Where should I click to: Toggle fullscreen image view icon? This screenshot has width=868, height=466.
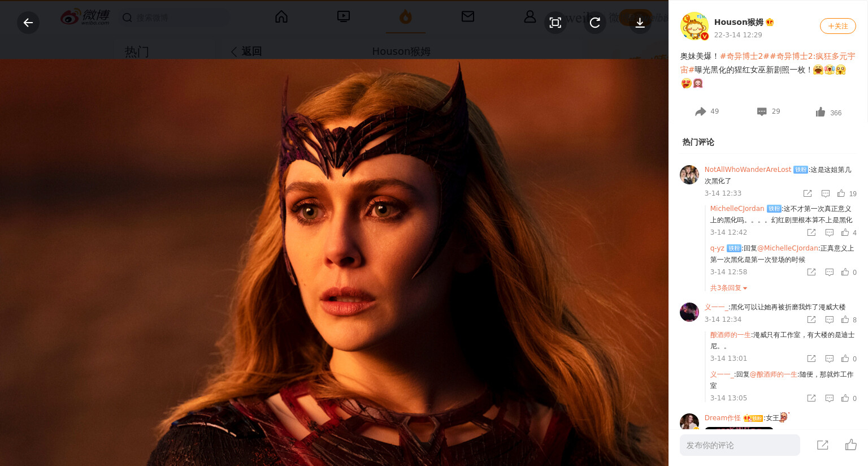(555, 23)
